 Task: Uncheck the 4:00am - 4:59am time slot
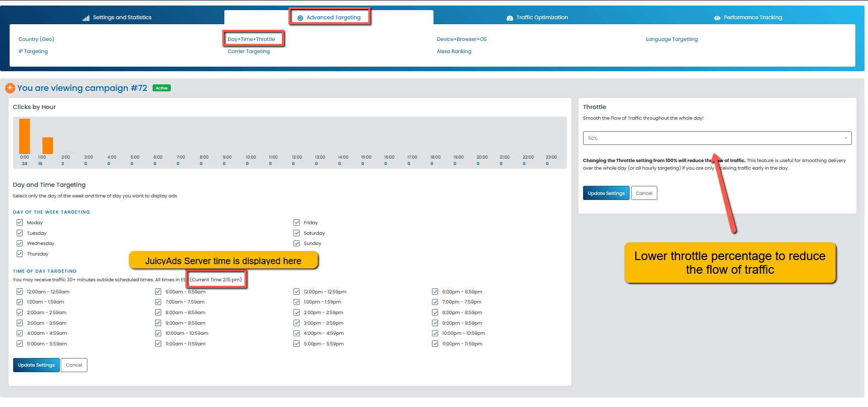point(20,333)
